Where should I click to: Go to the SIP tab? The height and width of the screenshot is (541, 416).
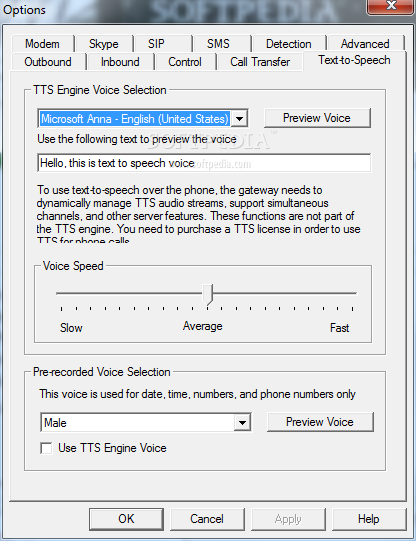tap(157, 44)
